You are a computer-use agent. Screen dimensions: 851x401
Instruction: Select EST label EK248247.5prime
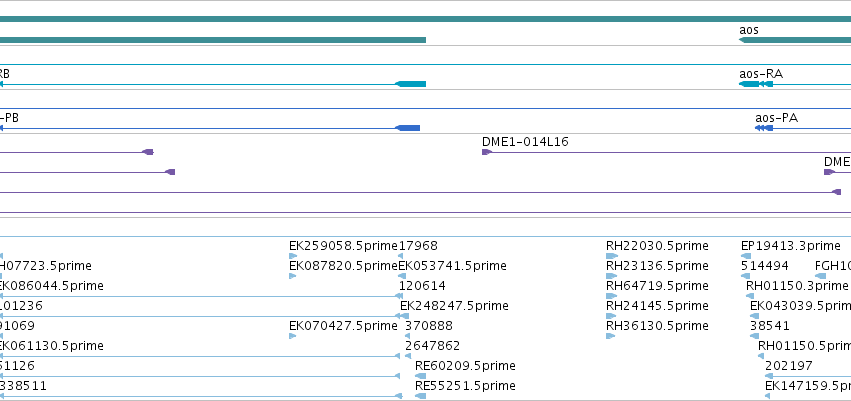coord(454,306)
